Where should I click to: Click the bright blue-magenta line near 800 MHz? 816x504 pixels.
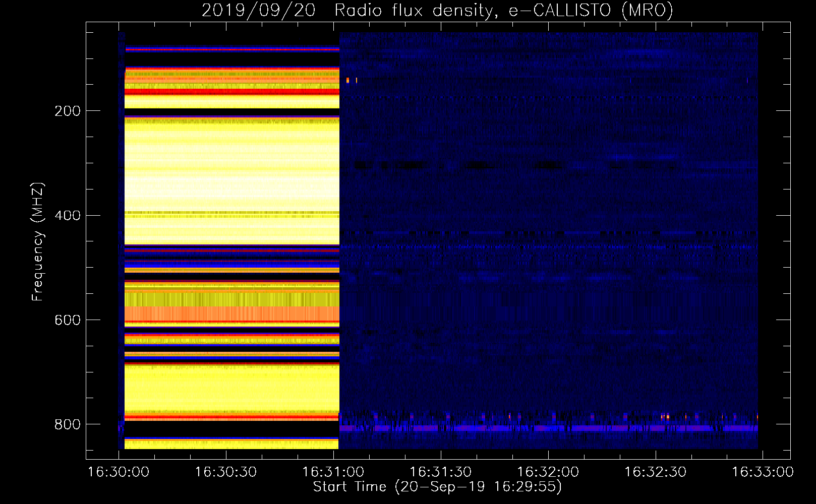[549, 428]
